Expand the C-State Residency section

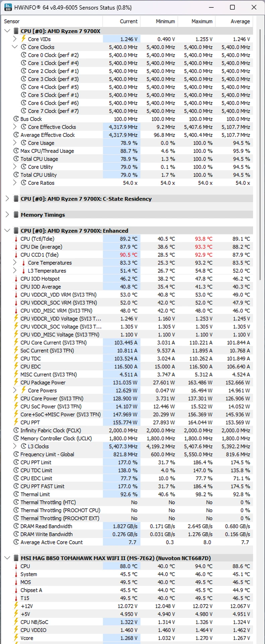pyautogui.click(x=7, y=199)
